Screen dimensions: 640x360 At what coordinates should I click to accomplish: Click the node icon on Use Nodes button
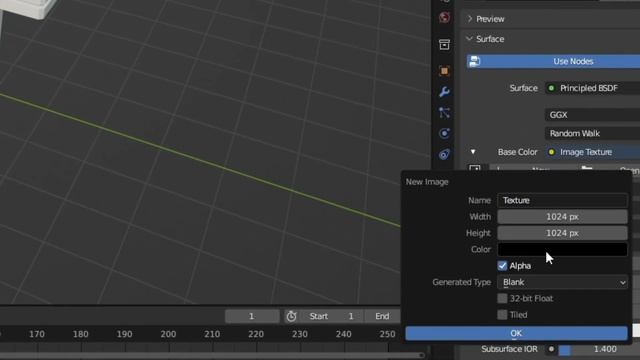pos(474,61)
